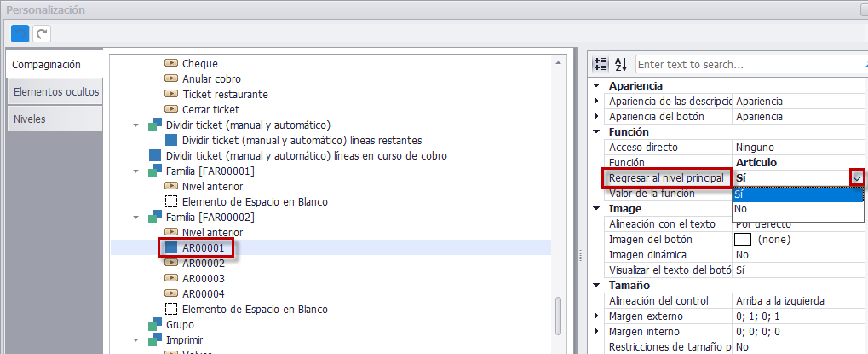Viewport: 868px width, 354px height.
Task: Switch to the Niveles tab
Action: (x=55, y=119)
